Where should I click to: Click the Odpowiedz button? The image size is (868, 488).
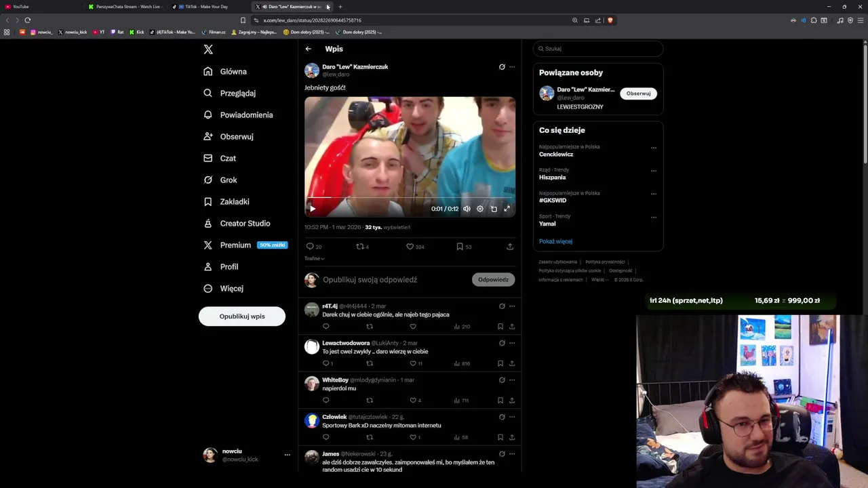(493, 279)
